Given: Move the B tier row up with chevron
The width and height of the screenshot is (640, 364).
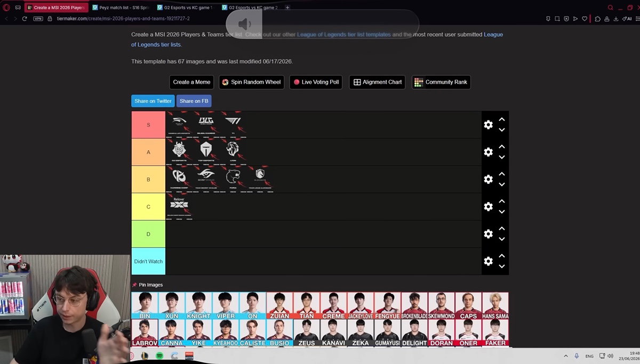Looking at the screenshot, I should [501, 174].
